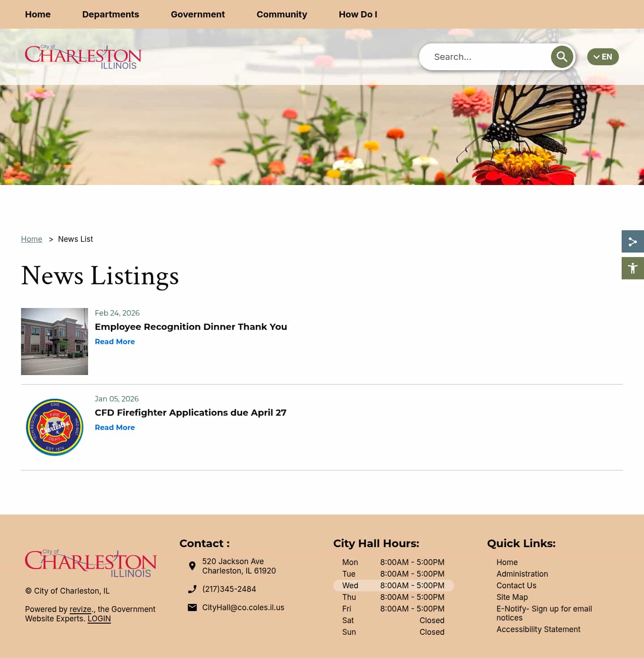This screenshot has width=644, height=658.
Task: Click the City of Charleston header logo
Action: tap(83, 56)
